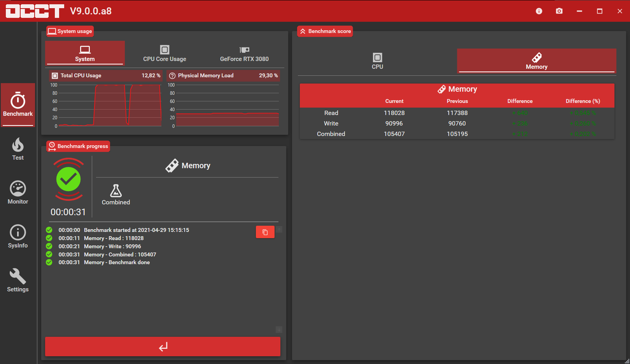Viewport: 630px width, 364px height.
Task: Maximize the OCCT window
Action: tap(600, 11)
